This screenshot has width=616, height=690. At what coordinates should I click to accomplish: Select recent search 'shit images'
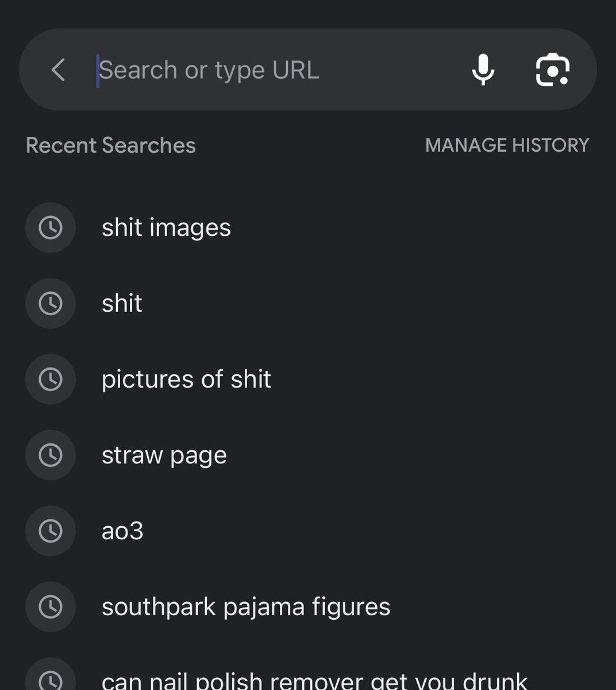click(308, 228)
